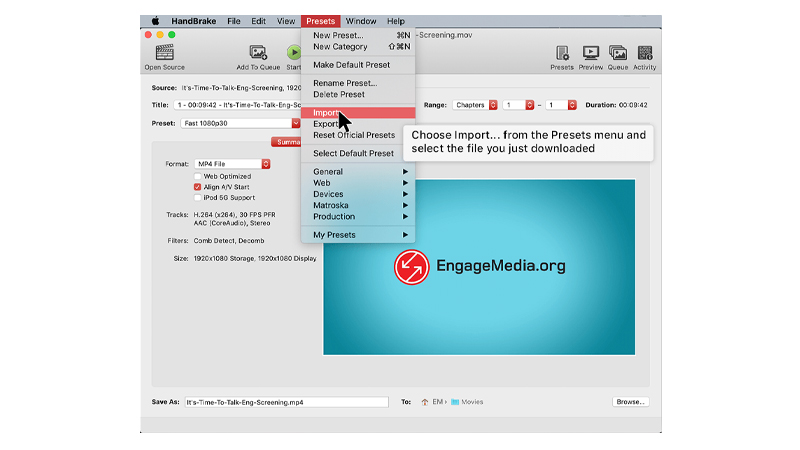
Task: Click the Add To Queue icon
Action: pos(258,53)
